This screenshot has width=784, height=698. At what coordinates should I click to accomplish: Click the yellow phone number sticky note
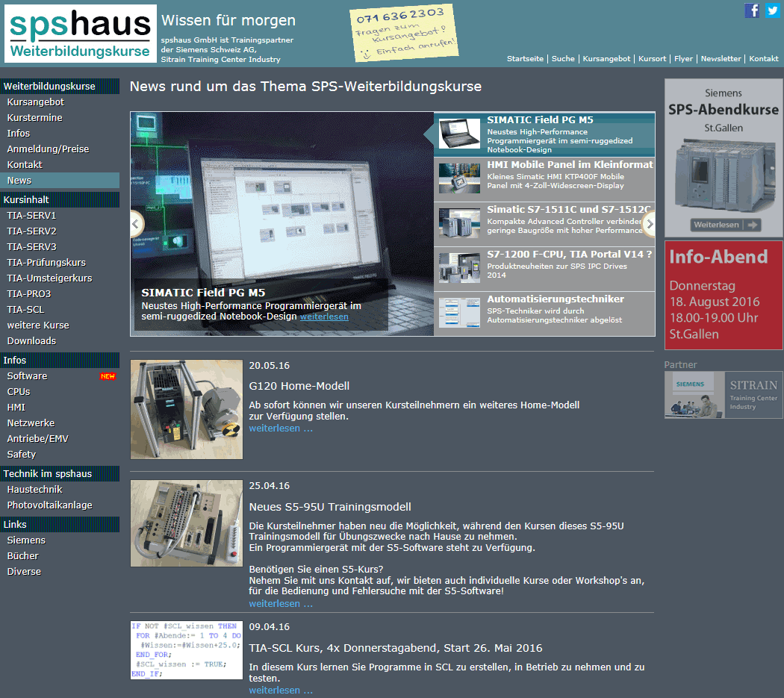point(404,33)
